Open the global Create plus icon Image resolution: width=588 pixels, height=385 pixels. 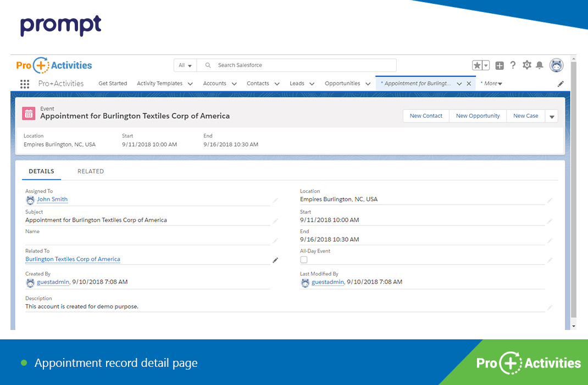click(499, 65)
